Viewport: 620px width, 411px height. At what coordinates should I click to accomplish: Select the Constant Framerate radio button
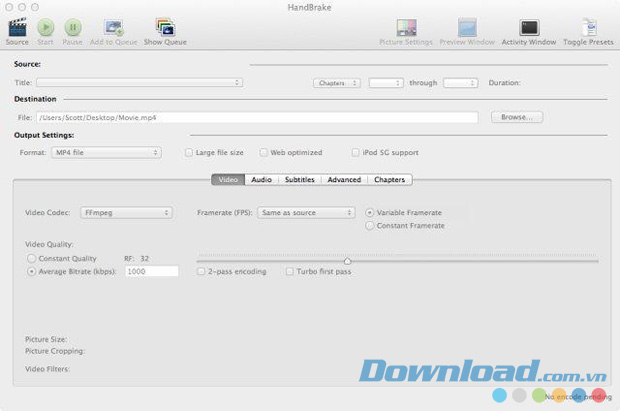(x=370, y=226)
